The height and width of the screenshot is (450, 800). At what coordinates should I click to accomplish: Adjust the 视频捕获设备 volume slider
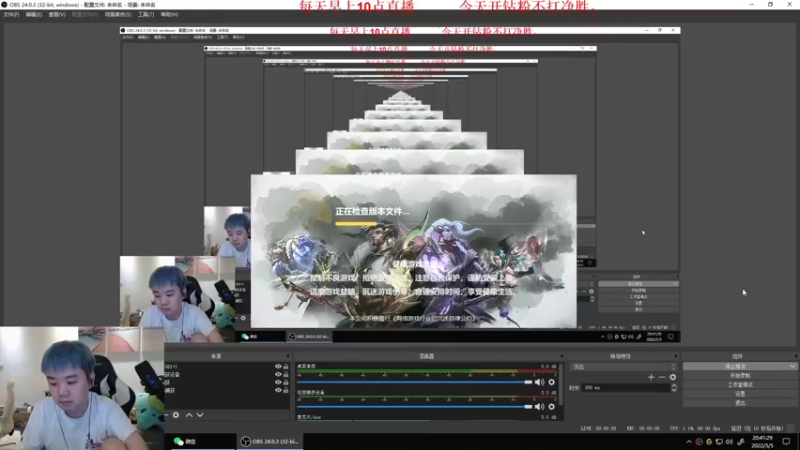[414, 407]
